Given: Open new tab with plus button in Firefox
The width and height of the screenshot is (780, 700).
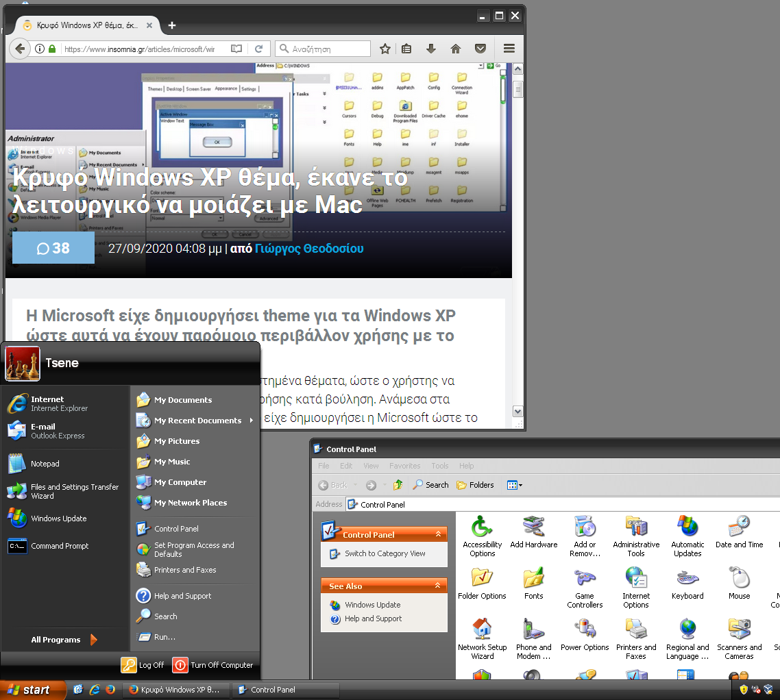Looking at the screenshot, I should [x=171, y=25].
